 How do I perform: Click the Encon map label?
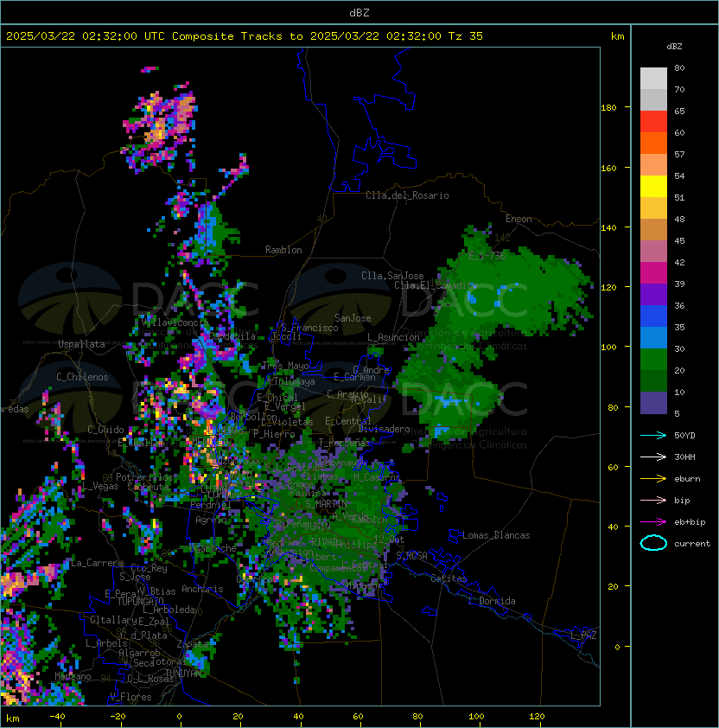point(519,219)
